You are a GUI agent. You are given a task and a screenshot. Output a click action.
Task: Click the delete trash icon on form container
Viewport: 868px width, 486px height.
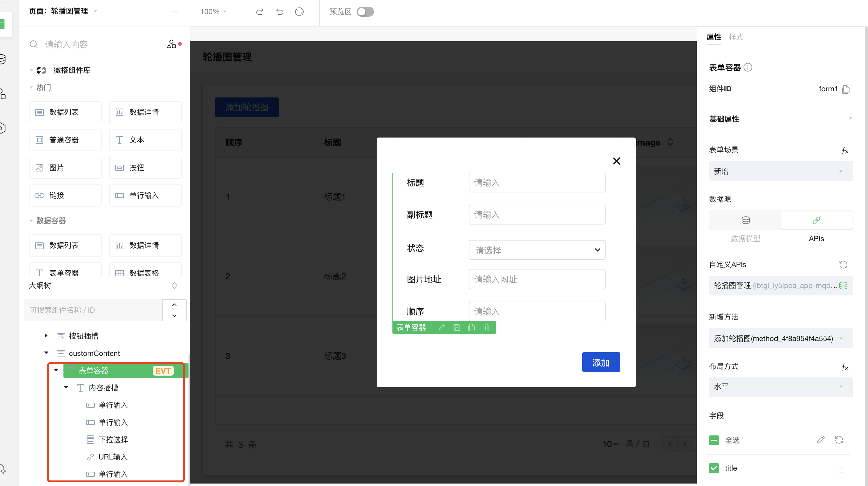(x=486, y=327)
